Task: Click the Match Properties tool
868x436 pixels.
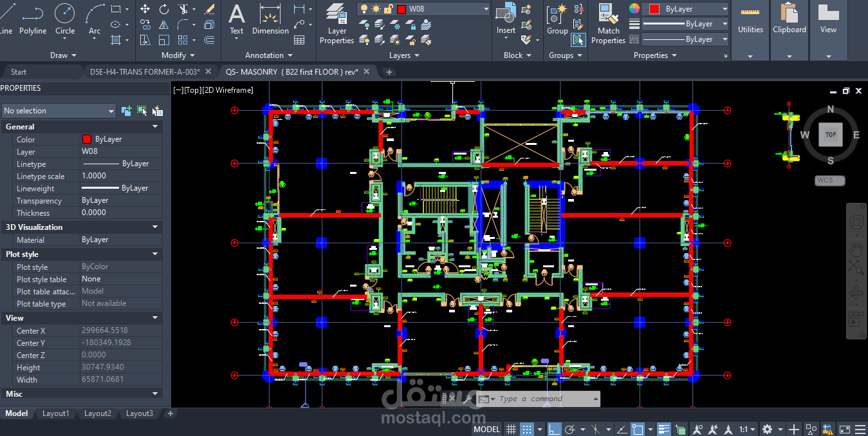Action: (608, 24)
